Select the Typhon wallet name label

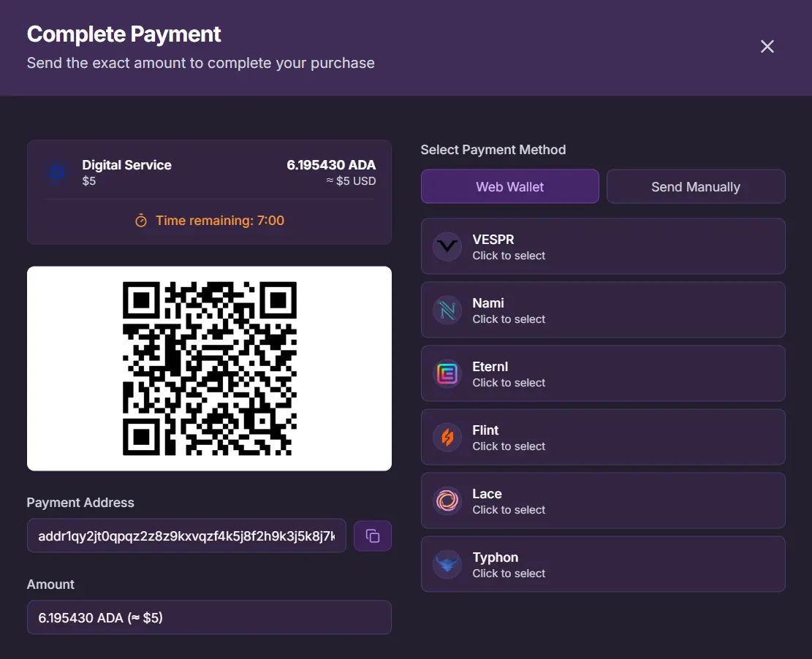click(495, 557)
